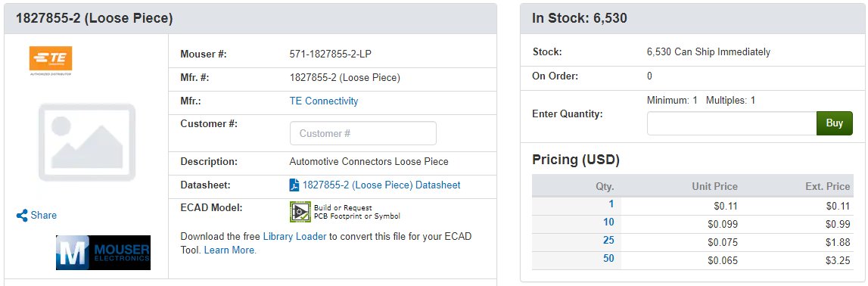Select quantity 10 price break
Image resolution: width=868 pixels, height=286 pixels.
tap(609, 222)
